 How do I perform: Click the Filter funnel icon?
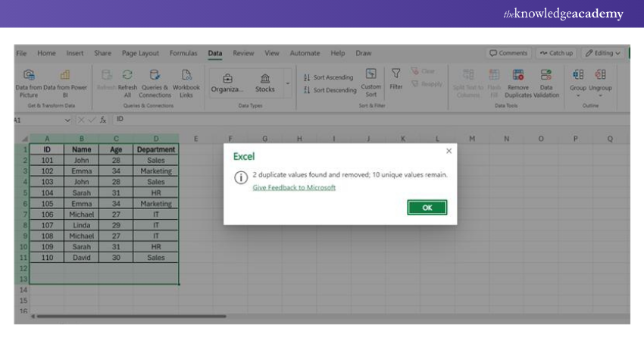tap(396, 74)
